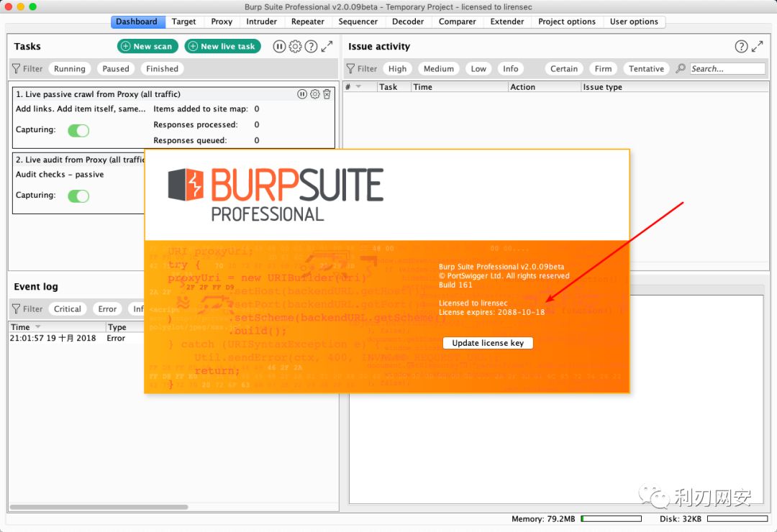The width and height of the screenshot is (777, 532).
Task: Open task settings gear in Tasks header
Action: pyautogui.click(x=295, y=47)
